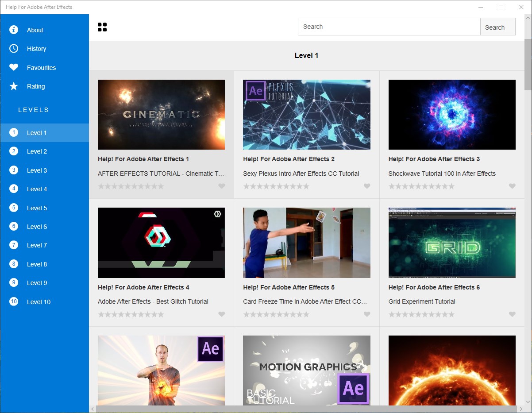Open the Plexus Tutorial thumbnail
The width and height of the screenshot is (532, 413).
point(307,115)
